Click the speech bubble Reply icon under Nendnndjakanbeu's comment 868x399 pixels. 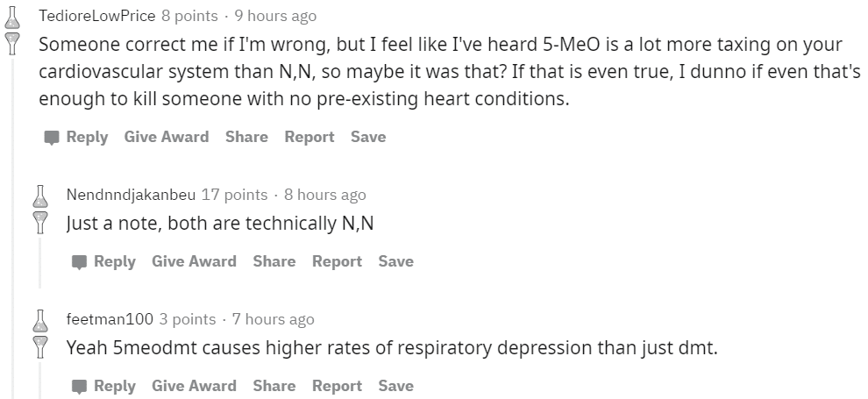point(80,262)
